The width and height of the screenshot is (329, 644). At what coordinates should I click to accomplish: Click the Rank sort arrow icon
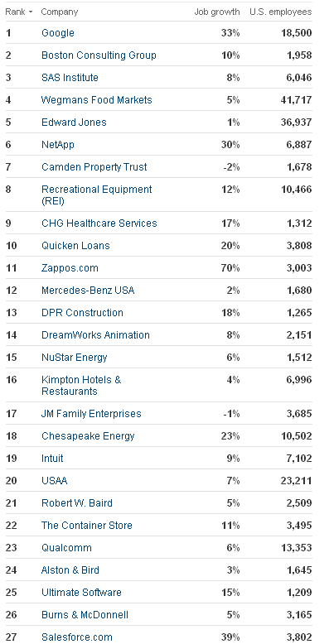click(x=31, y=12)
